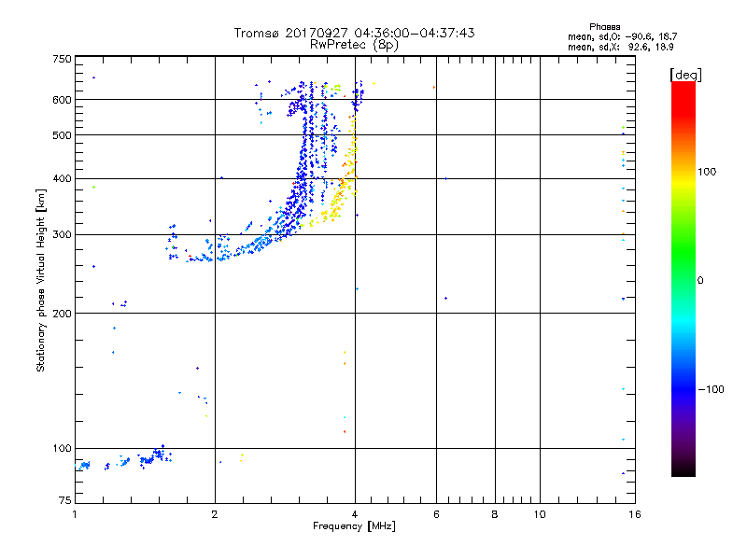
Task: Click the x-axis tick label "8"
Action: pyautogui.click(x=495, y=514)
